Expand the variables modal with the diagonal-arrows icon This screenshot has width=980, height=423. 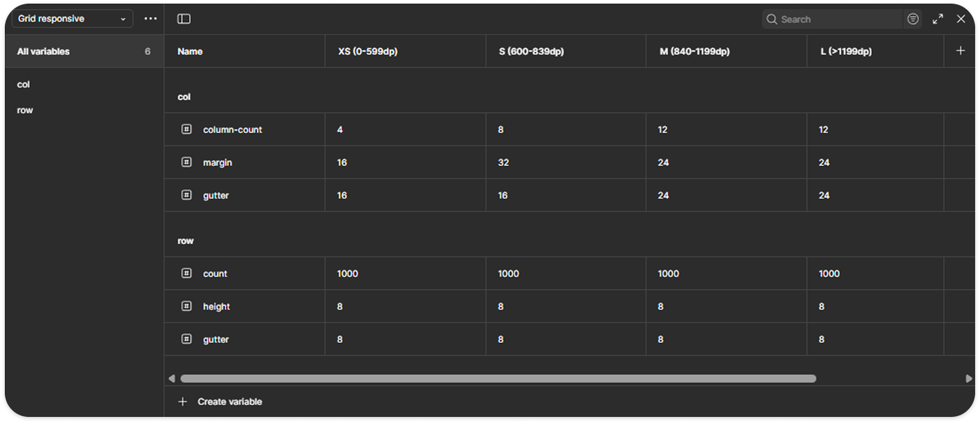[x=938, y=19]
